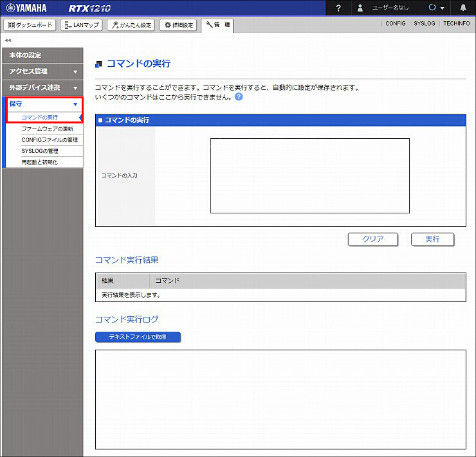Open the CONFIG link
Image resolution: width=476 pixels, height=457 pixels.
pyautogui.click(x=395, y=23)
